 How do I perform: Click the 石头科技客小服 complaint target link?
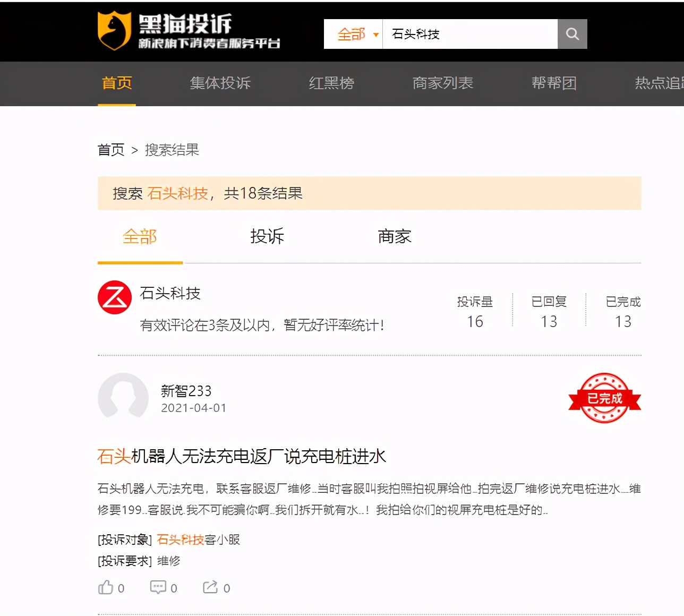198,540
